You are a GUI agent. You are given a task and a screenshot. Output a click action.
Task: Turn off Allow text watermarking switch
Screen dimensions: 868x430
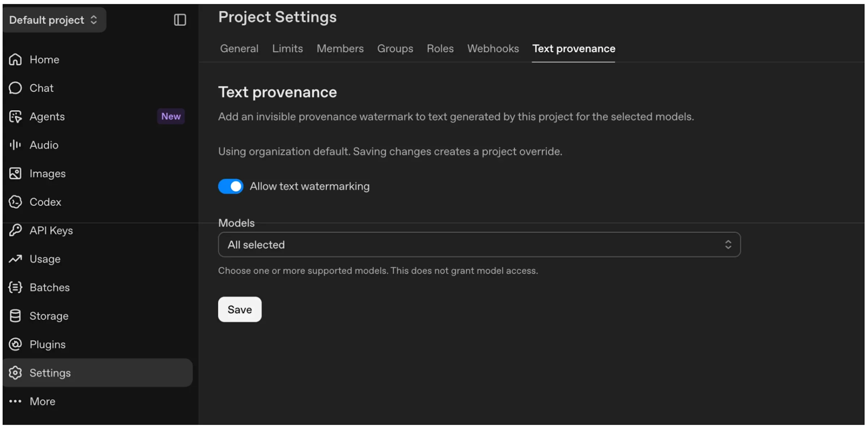(231, 186)
